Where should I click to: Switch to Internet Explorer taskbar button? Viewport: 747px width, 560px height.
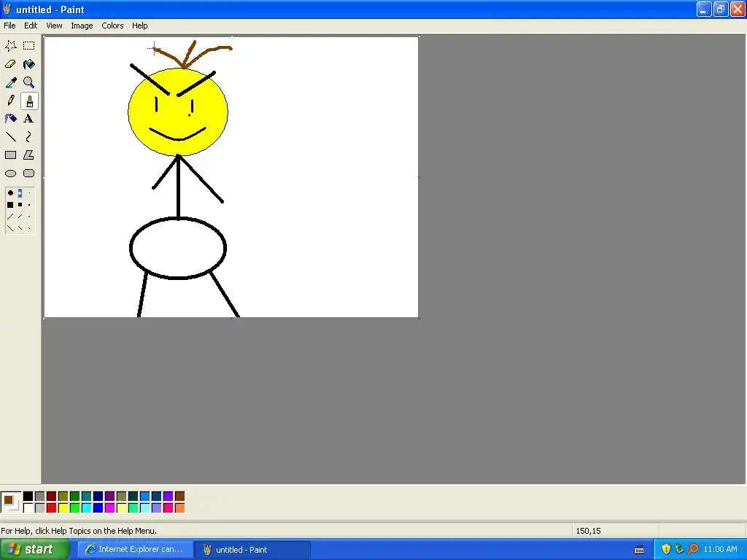click(x=135, y=550)
